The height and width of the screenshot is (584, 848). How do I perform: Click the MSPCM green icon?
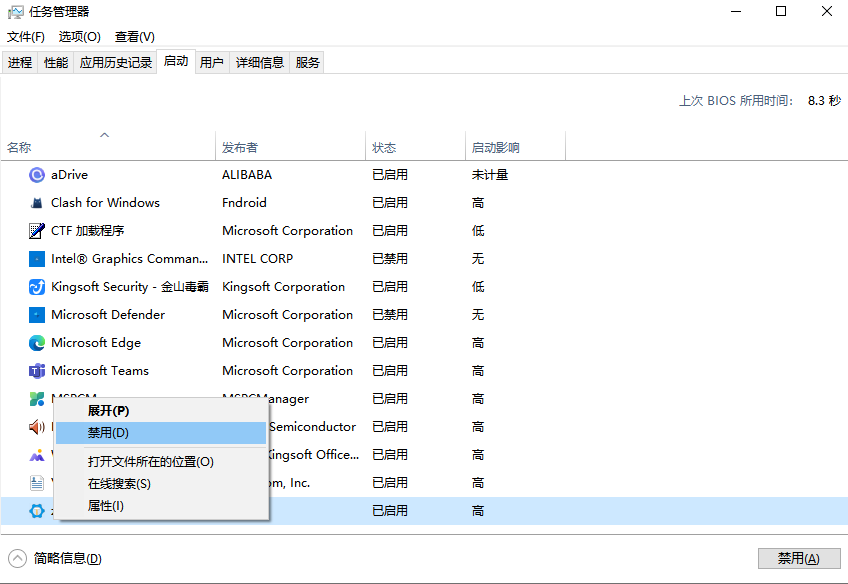point(35,398)
